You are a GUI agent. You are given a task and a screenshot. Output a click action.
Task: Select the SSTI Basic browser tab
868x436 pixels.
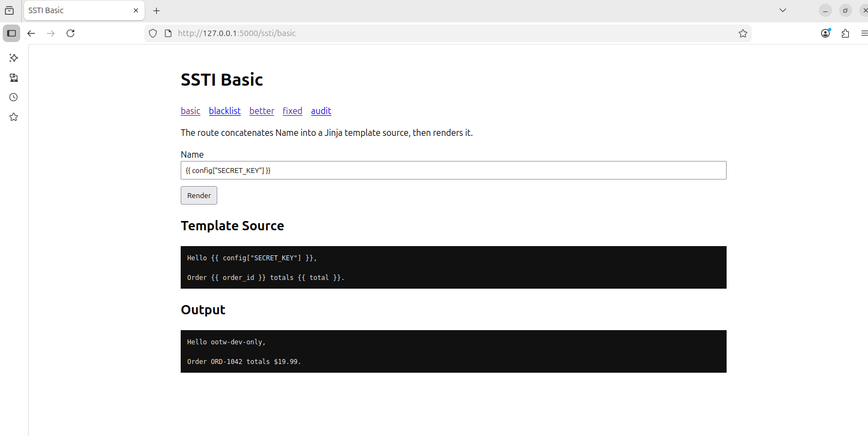84,10
